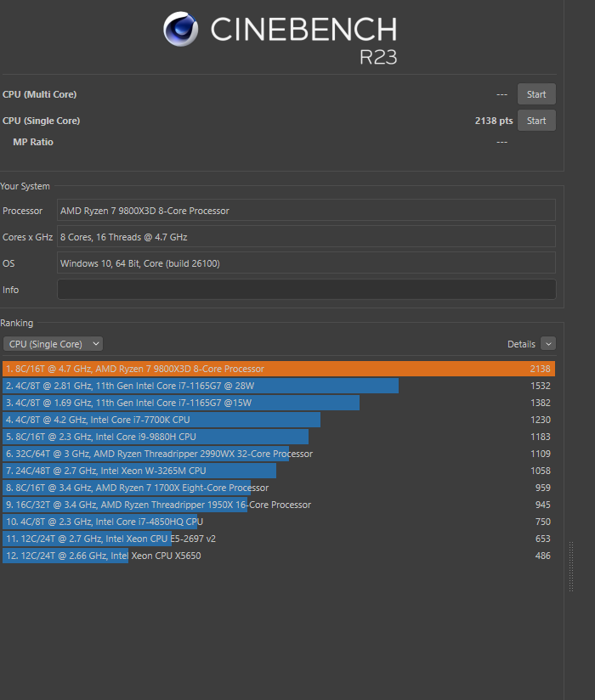595x700 pixels.
Task: Start the CPU Single Core benchmark
Action: [536, 121]
